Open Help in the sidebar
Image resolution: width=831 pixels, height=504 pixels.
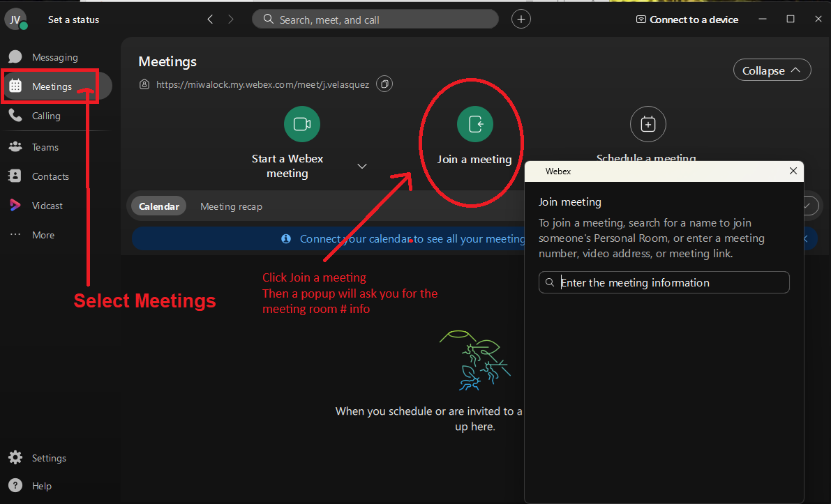[41, 486]
